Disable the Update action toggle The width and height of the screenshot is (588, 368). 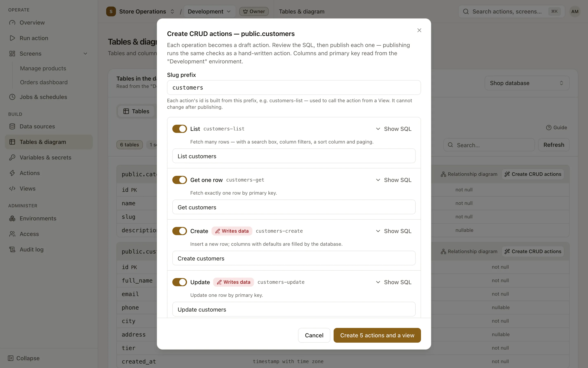tap(179, 282)
